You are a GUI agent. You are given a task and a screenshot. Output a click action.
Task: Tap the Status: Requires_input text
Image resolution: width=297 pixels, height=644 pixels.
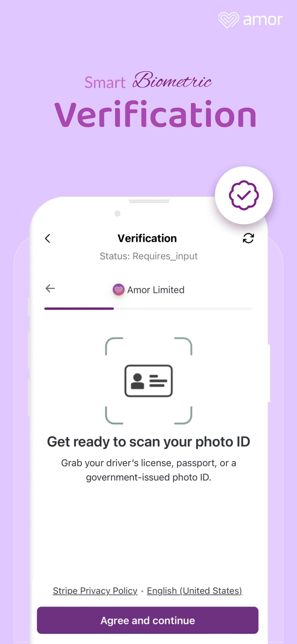click(148, 256)
